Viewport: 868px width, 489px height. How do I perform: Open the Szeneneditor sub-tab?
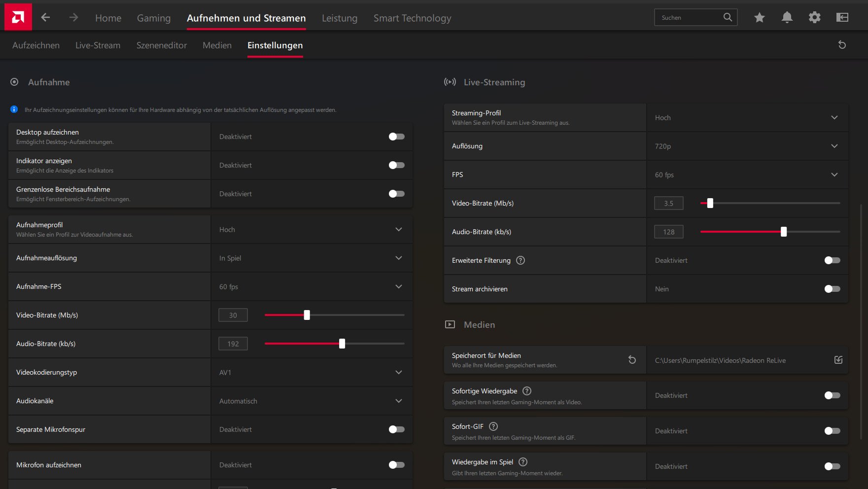coord(162,45)
